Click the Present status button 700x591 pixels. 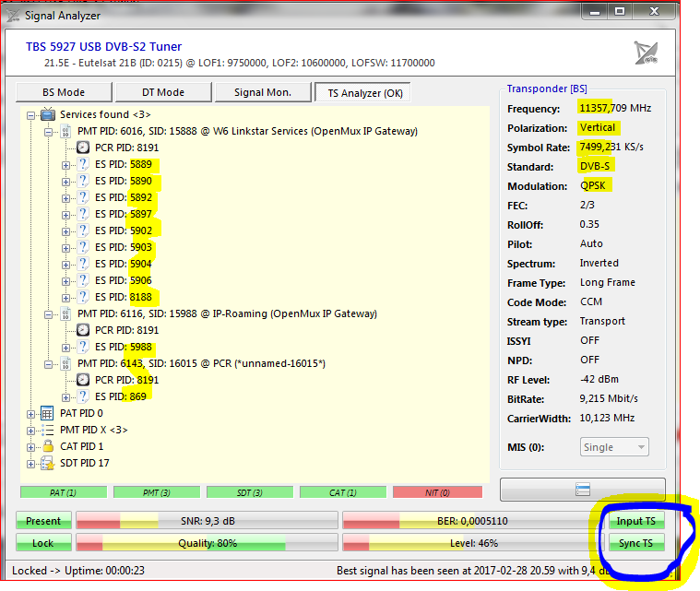(x=43, y=522)
